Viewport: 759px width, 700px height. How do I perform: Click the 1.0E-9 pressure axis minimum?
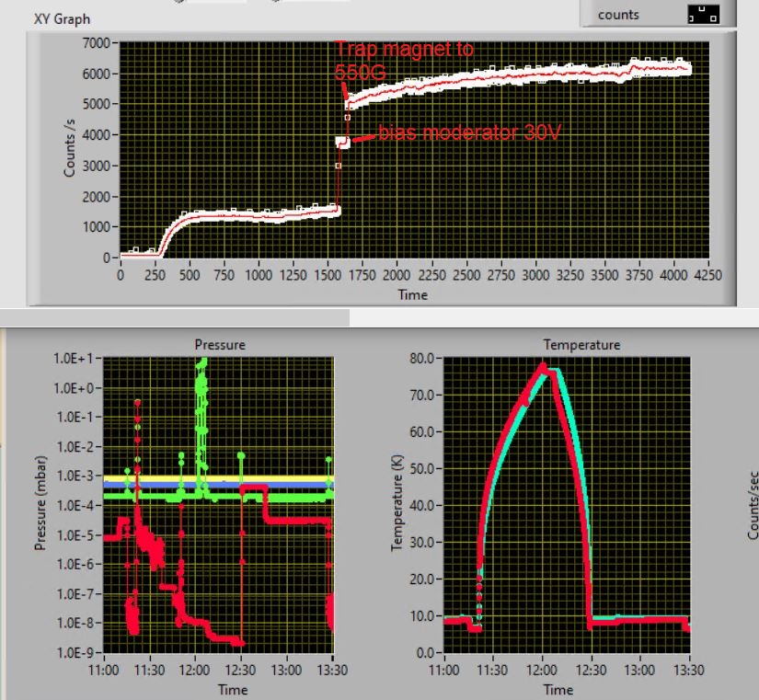[76, 653]
